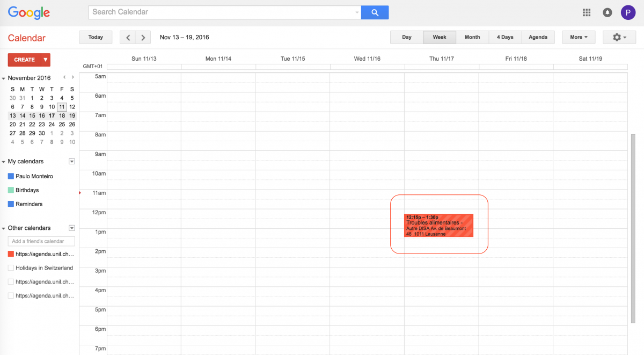The height and width of the screenshot is (355, 644).
Task: Go to next week arrow
Action: pyautogui.click(x=143, y=37)
